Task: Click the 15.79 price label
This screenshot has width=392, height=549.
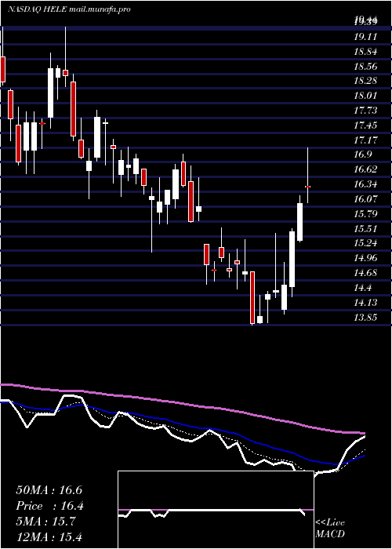Action: click(365, 213)
